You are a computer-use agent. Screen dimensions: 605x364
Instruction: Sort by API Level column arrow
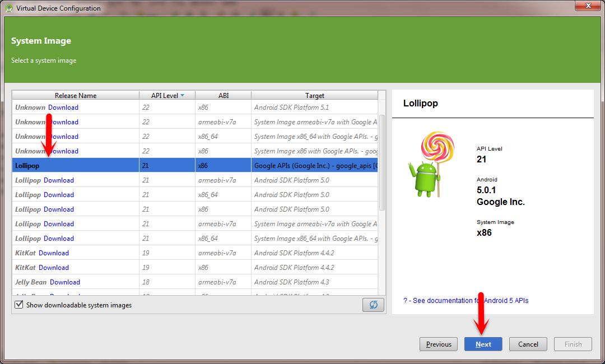[x=182, y=95]
